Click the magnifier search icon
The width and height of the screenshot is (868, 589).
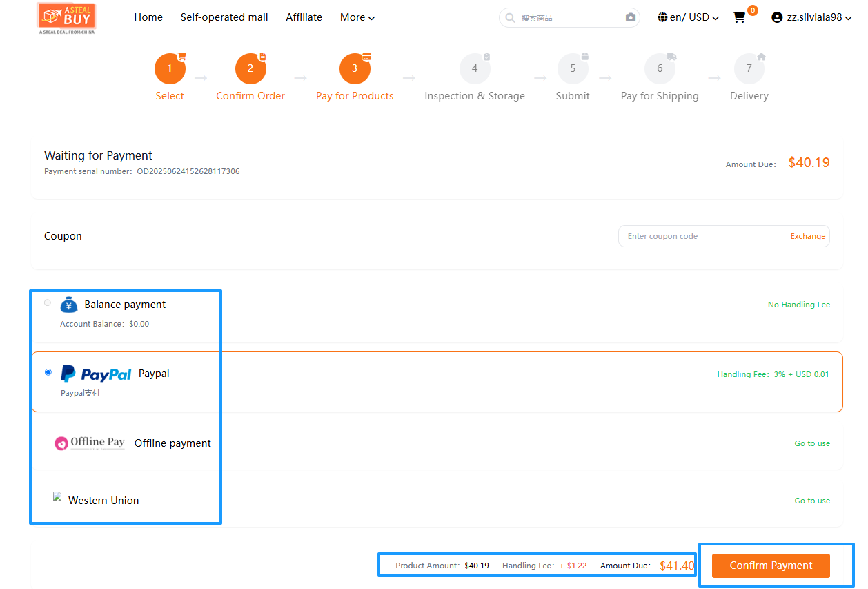coord(511,17)
